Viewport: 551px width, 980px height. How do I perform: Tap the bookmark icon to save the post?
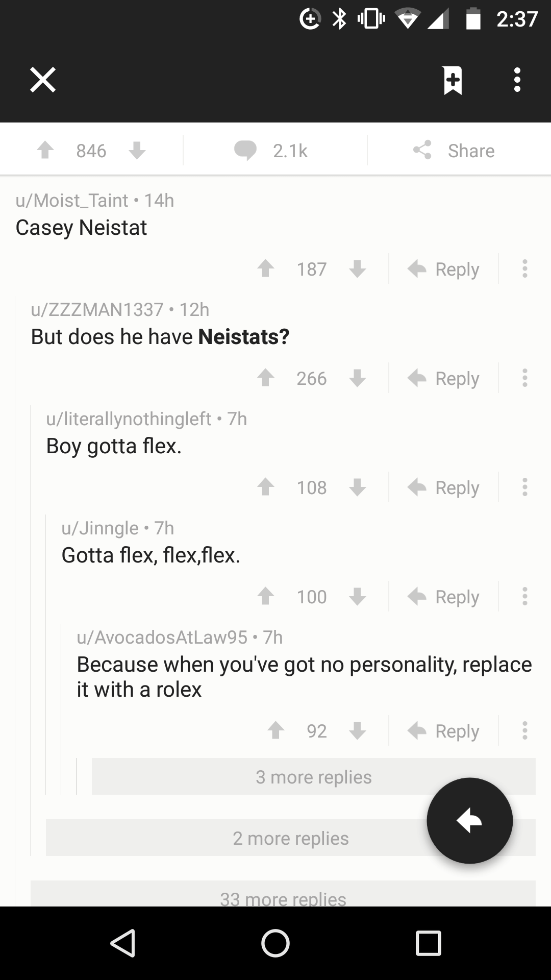[453, 81]
